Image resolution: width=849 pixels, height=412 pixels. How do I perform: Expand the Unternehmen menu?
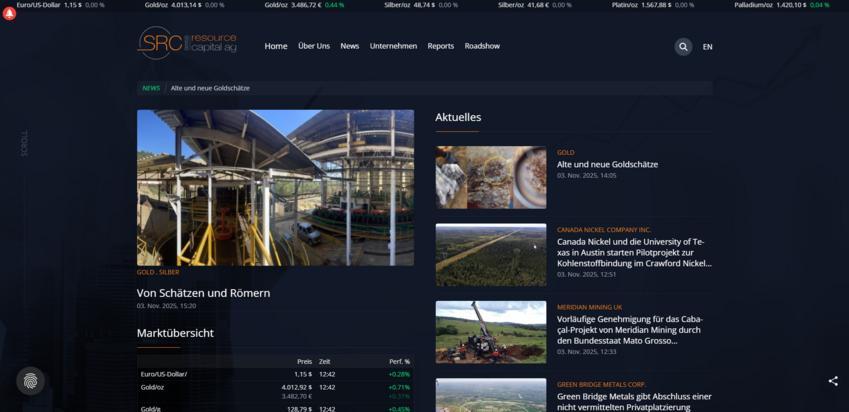pyautogui.click(x=393, y=46)
